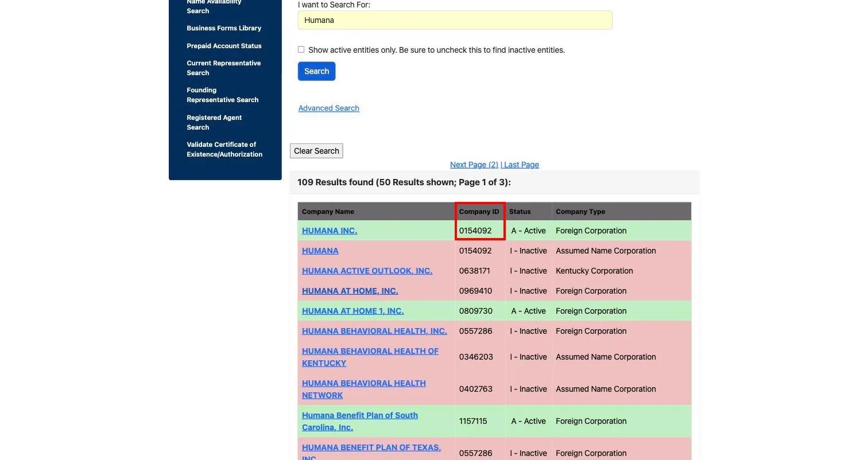Open Humana Benefit Plan of South Carolina
868x460 pixels.
click(360, 421)
